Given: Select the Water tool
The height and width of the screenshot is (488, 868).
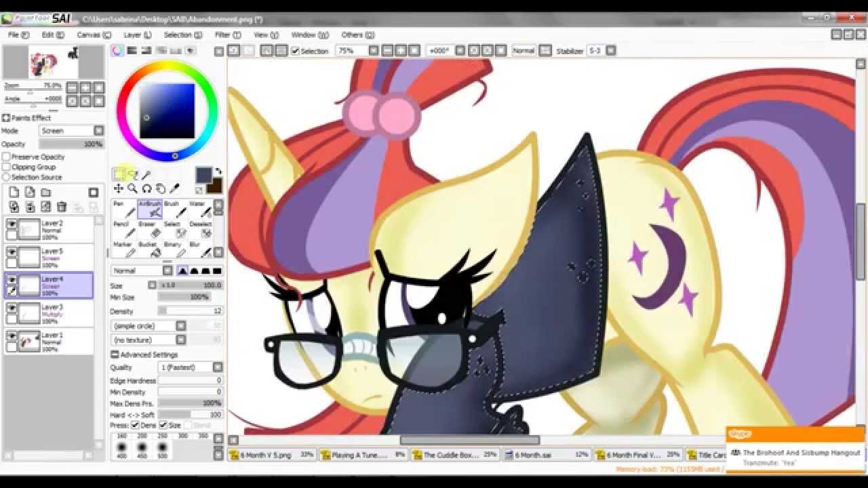Looking at the screenshot, I should point(200,209).
